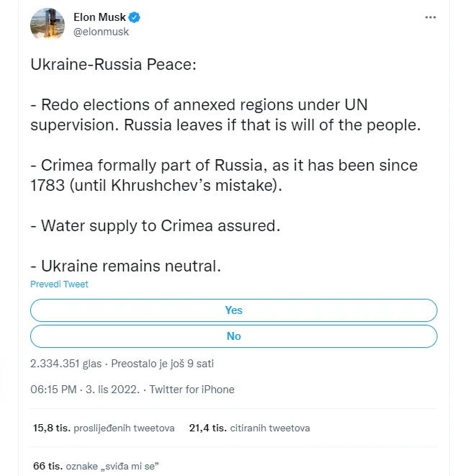Click the 'Ukraine remains neutral' line
Image resolution: width=454 pixels, height=476 pixels.
tap(125, 266)
